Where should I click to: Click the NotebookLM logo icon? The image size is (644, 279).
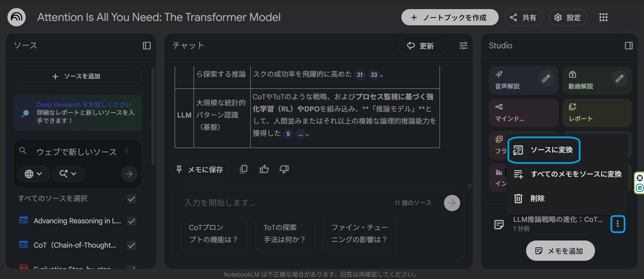(17, 17)
